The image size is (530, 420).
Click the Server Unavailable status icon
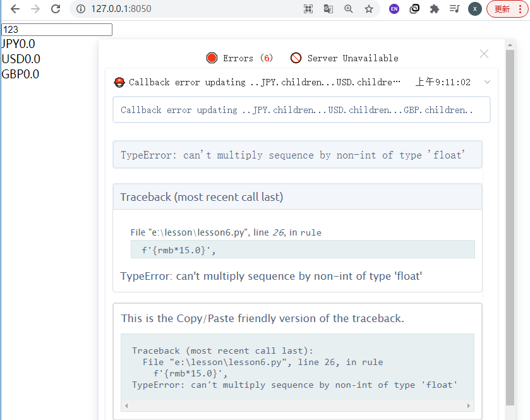click(x=296, y=58)
